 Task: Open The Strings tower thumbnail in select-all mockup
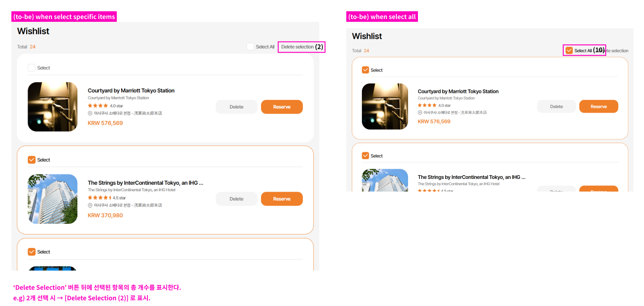[x=385, y=180]
